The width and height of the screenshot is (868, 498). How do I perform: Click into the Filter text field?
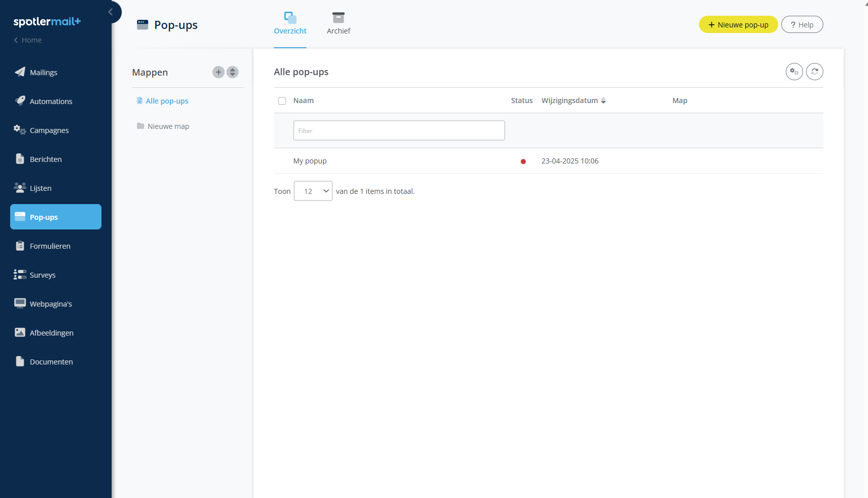pyautogui.click(x=399, y=130)
